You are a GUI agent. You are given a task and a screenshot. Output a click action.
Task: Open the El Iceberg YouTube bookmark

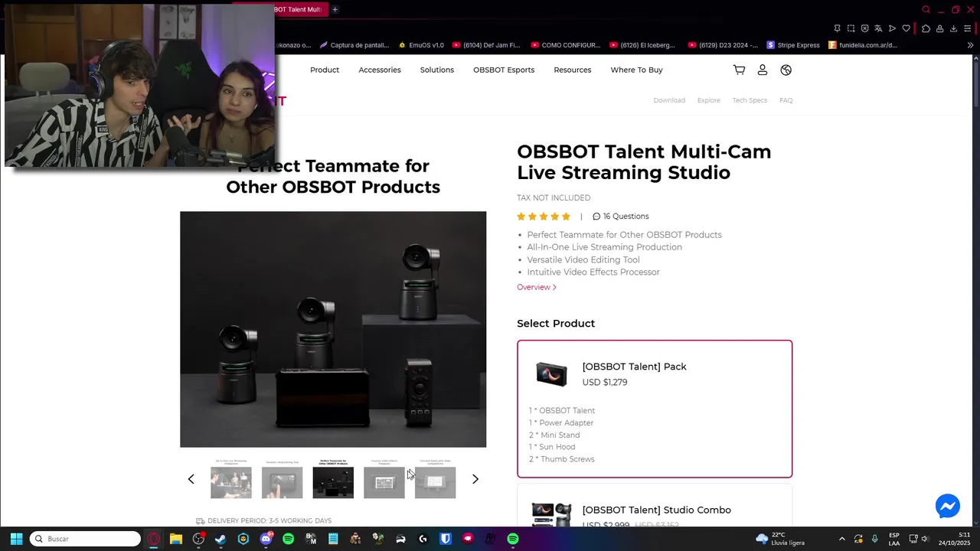(642, 45)
